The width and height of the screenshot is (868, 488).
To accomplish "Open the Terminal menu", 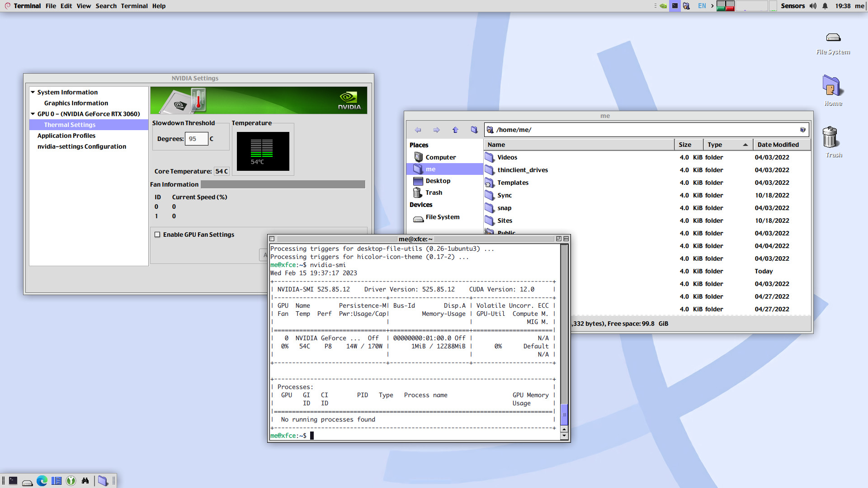I will (x=134, y=6).
